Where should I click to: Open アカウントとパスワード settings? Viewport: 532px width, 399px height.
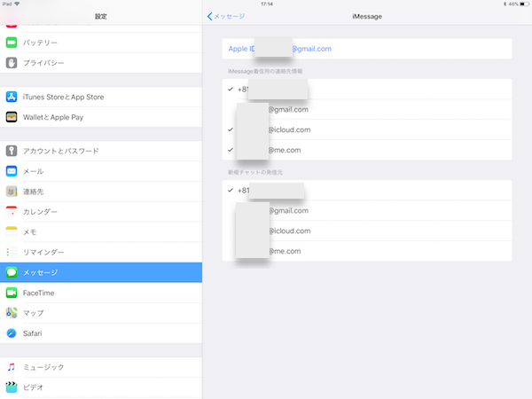101,151
